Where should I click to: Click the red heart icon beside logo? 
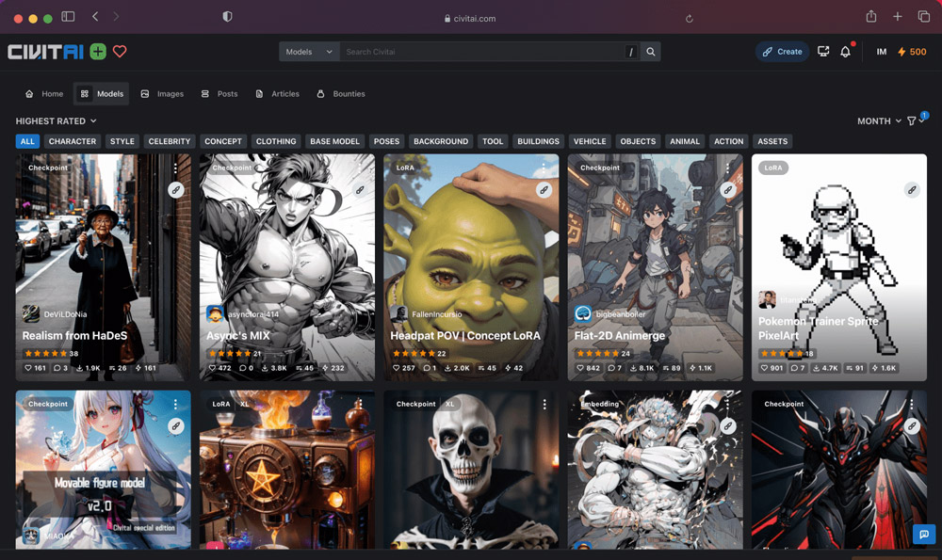pos(120,52)
